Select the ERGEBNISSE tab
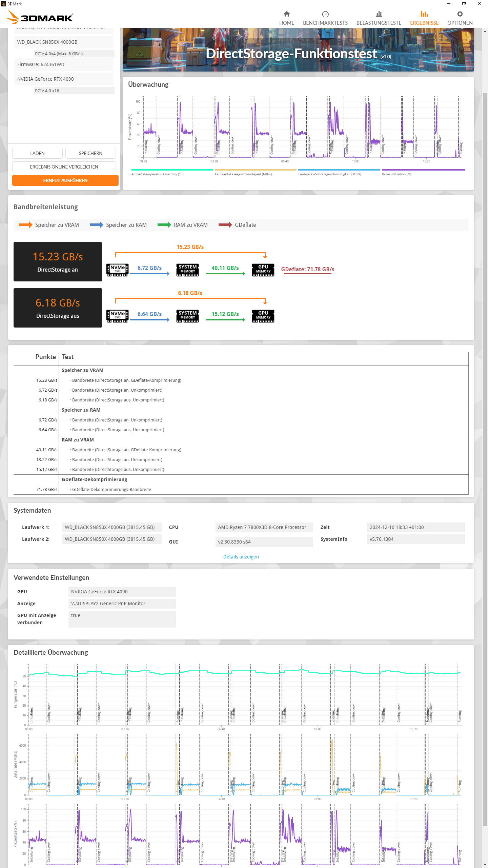This screenshot has height=868, width=488. tap(424, 18)
